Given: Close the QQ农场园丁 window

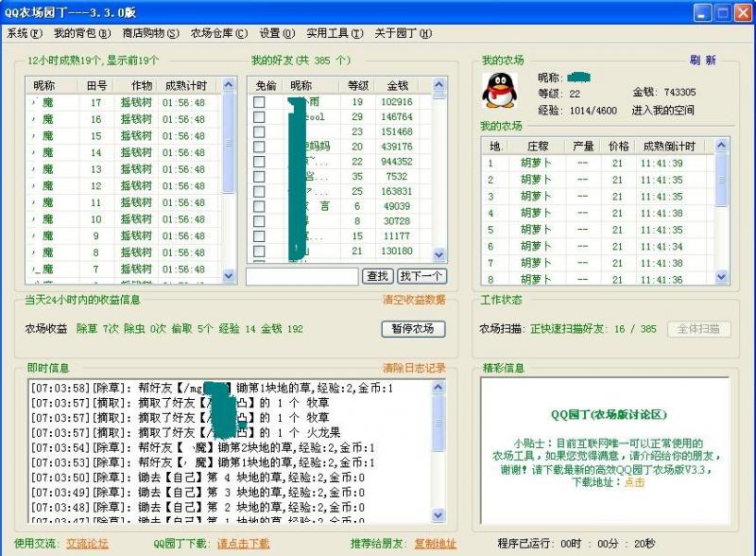Looking at the screenshot, I should click(743, 12).
